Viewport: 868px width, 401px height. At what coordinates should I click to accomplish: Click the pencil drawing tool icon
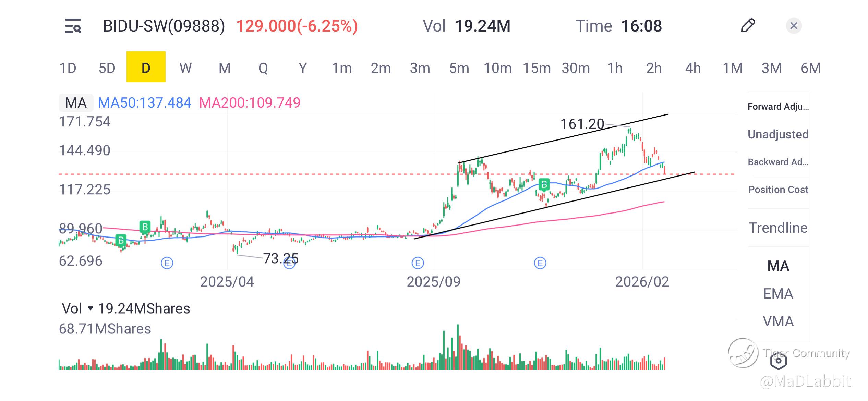(748, 26)
